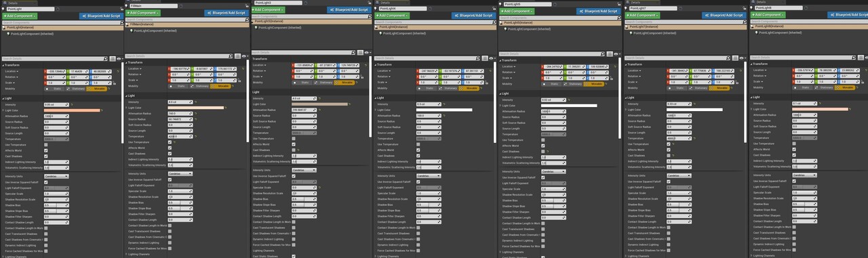868x258 pixels.
Task: Reset Light Color to default in PointLight panel
Action: [x=102, y=110]
